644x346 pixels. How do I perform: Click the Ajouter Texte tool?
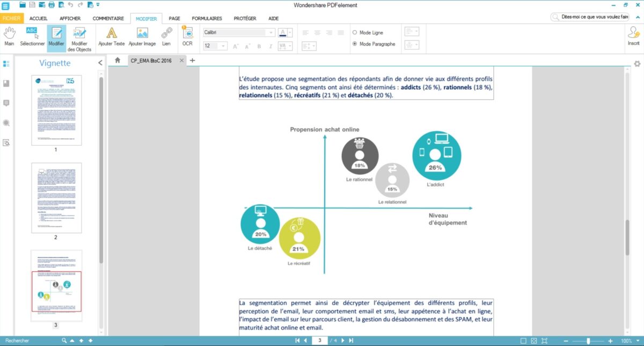111,37
